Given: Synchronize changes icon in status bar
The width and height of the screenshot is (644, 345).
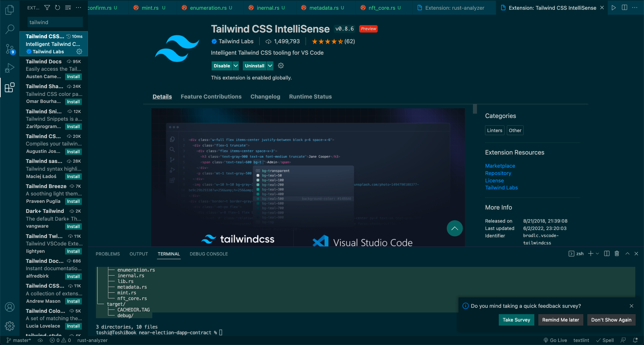Looking at the screenshot, I should pyautogui.click(x=40, y=340).
